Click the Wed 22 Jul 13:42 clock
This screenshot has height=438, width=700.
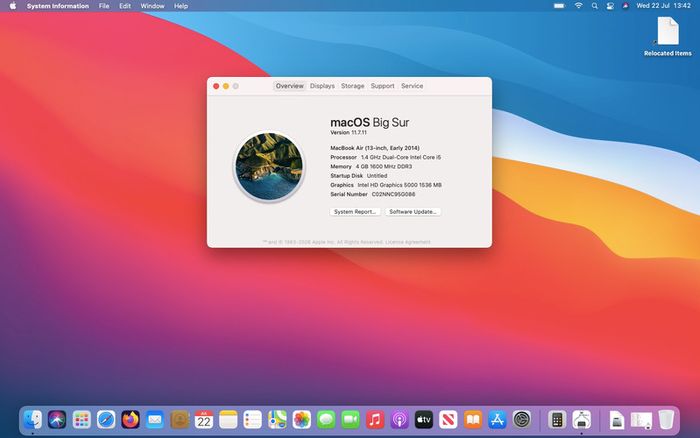click(663, 6)
